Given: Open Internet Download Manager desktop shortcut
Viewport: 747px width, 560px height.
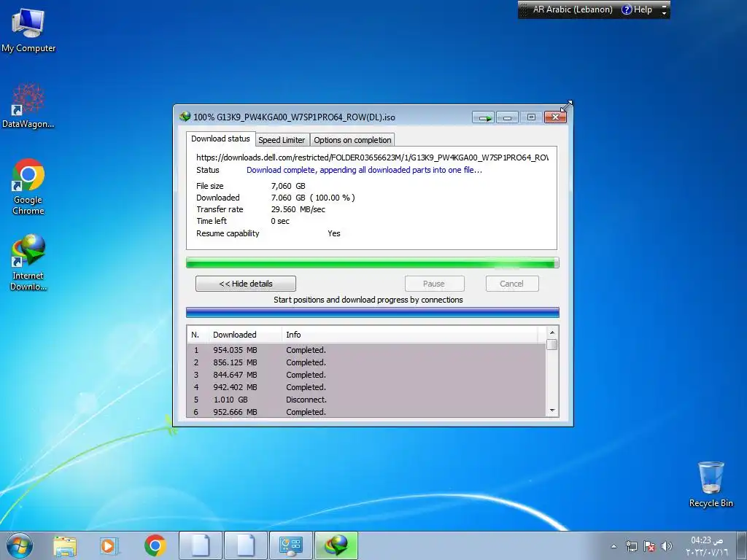Looking at the screenshot, I should coord(28,262).
